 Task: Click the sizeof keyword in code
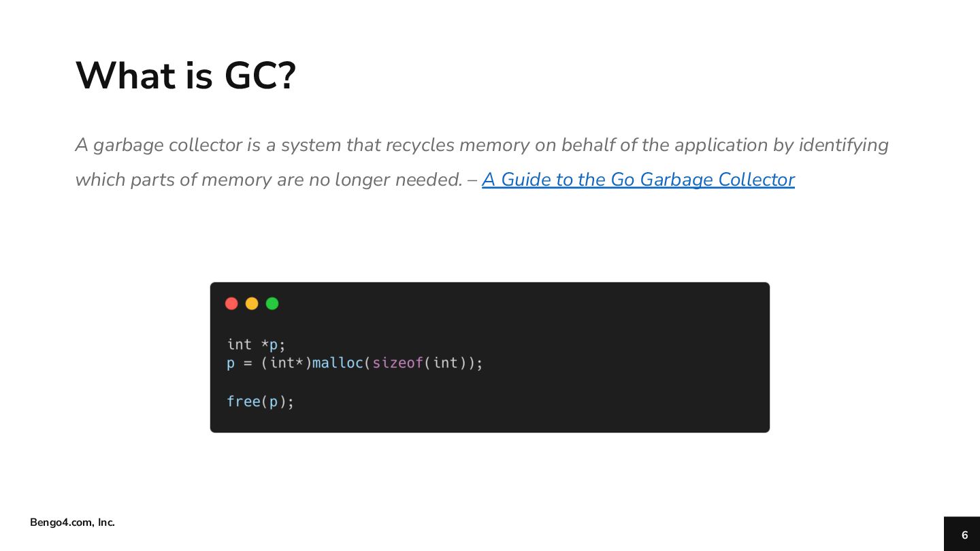coord(397,363)
